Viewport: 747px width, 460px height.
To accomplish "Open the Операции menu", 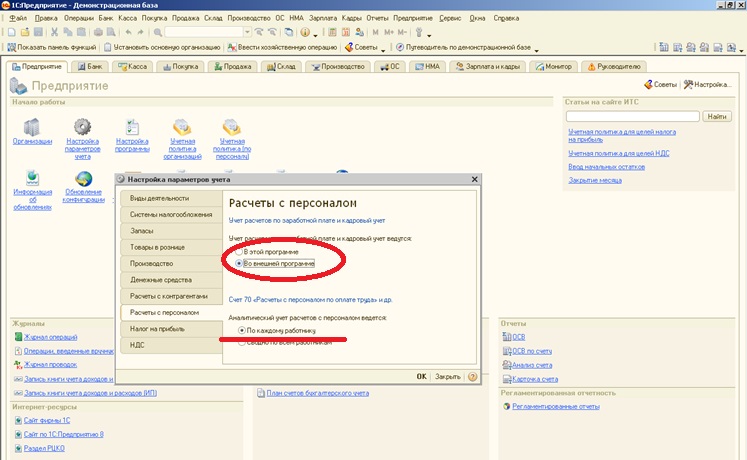I will pyautogui.click(x=79, y=18).
